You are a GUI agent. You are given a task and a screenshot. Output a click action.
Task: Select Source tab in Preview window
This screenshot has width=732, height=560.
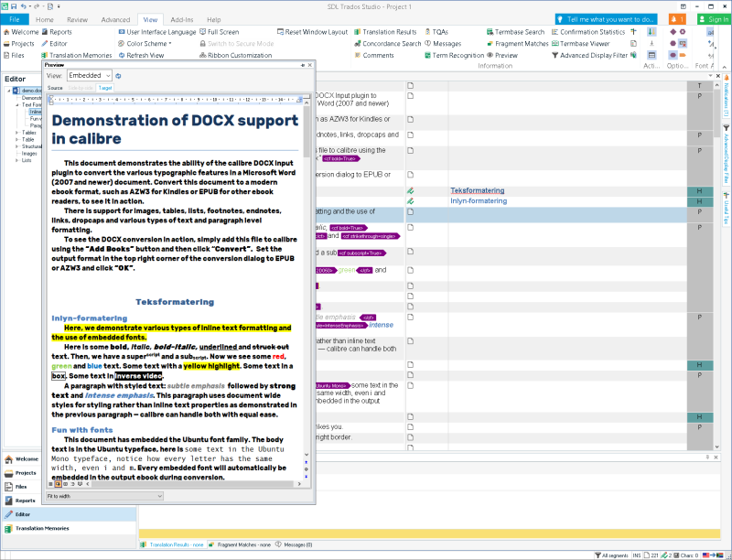pyautogui.click(x=55, y=88)
